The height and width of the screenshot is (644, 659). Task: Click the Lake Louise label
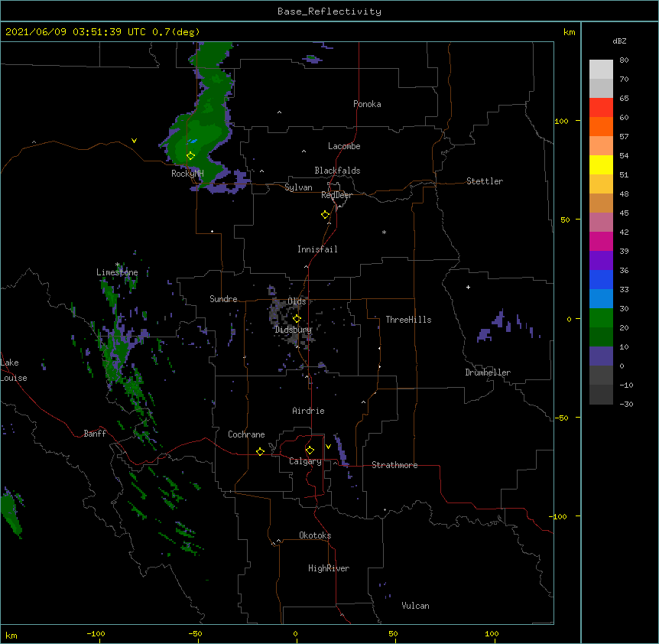point(13,370)
